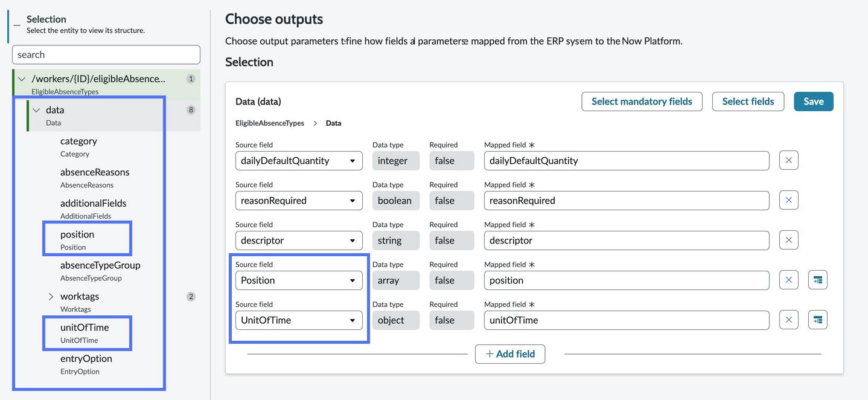
Task: Remove the reasonRequired field row
Action: point(788,200)
